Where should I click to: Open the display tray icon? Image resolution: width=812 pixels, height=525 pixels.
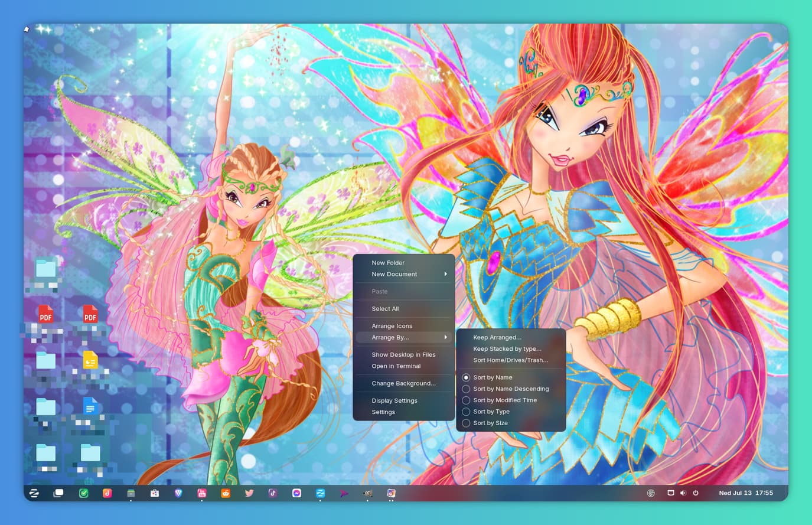[x=671, y=493]
